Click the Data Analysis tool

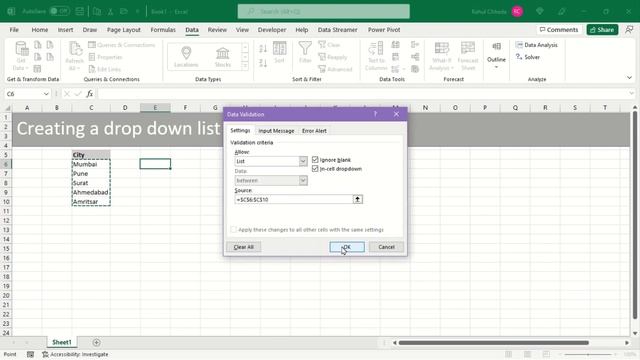(x=536, y=45)
